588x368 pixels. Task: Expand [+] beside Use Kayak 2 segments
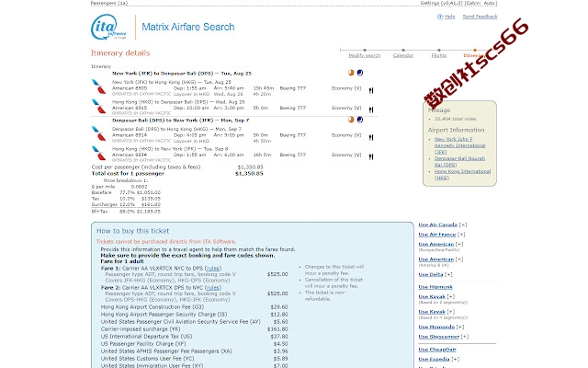pos(451,296)
